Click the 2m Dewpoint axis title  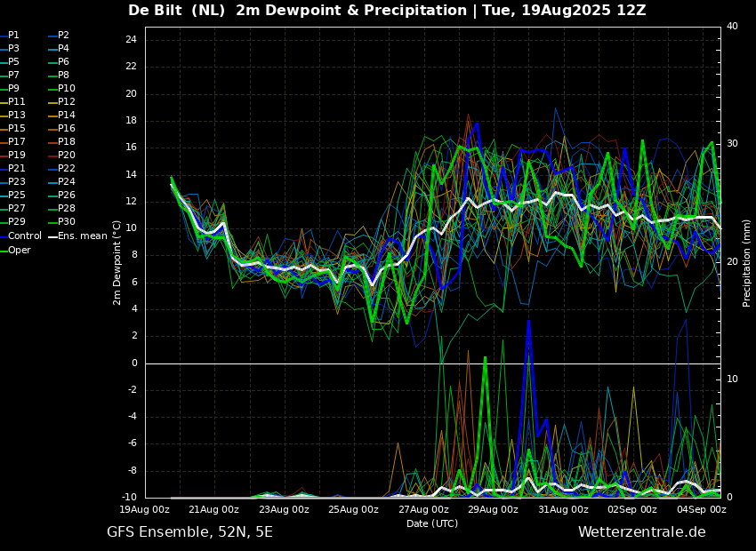point(117,263)
